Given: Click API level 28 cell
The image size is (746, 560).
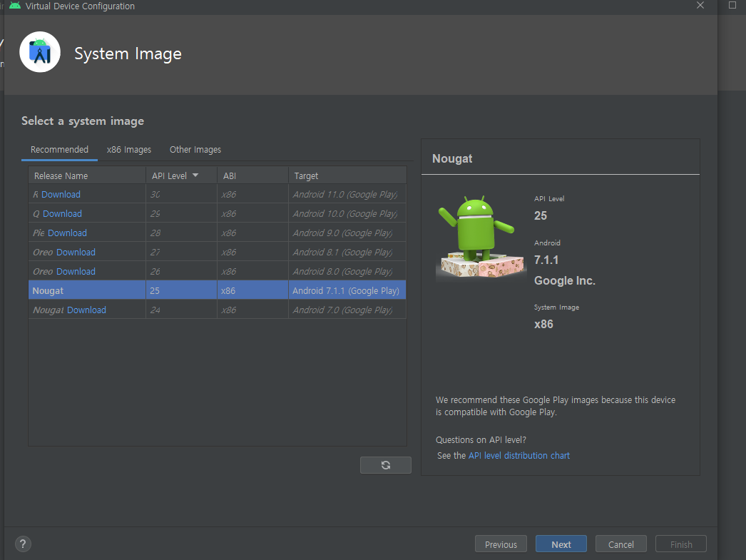Looking at the screenshot, I should (x=181, y=233).
